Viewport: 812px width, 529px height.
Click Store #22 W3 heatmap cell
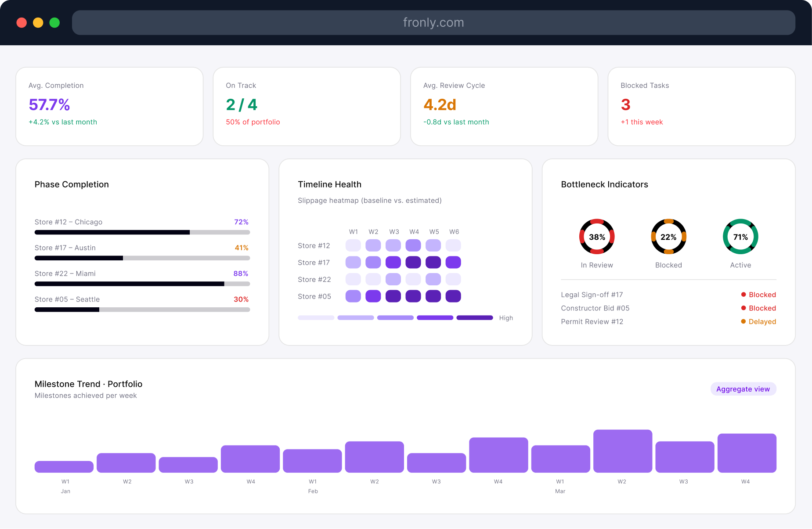(x=393, y=279)
